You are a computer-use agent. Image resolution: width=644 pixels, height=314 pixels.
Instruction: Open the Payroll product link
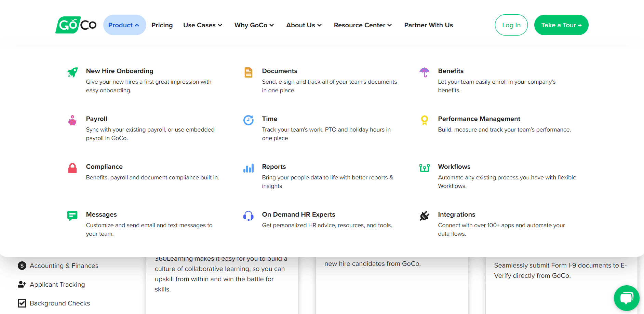tap(96, 119)
